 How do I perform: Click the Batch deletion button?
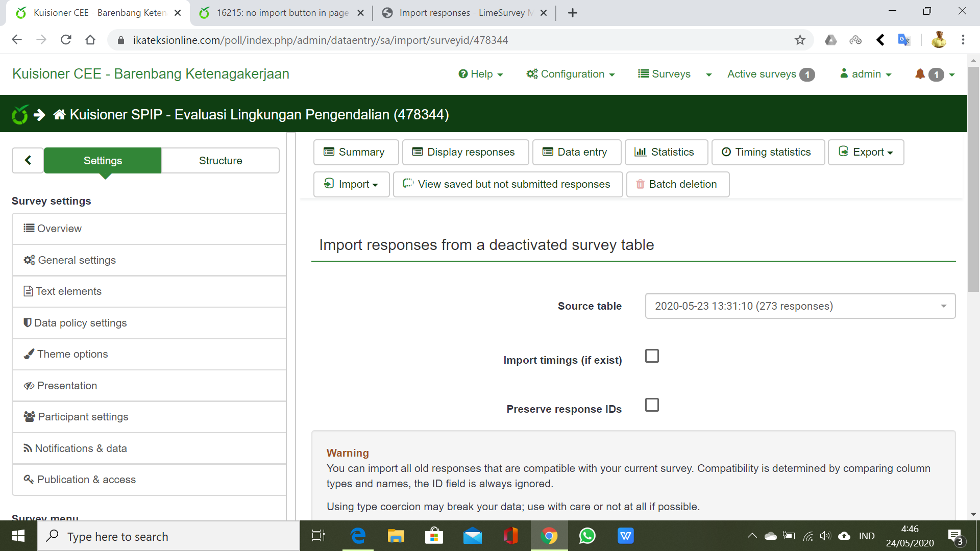(x=677, y=184)
